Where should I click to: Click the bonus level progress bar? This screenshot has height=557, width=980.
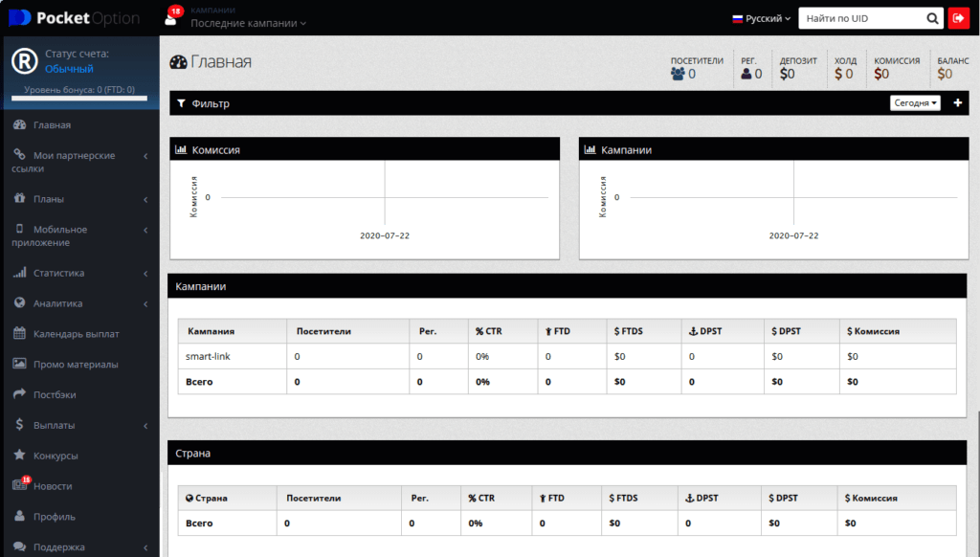coord(79,98)
